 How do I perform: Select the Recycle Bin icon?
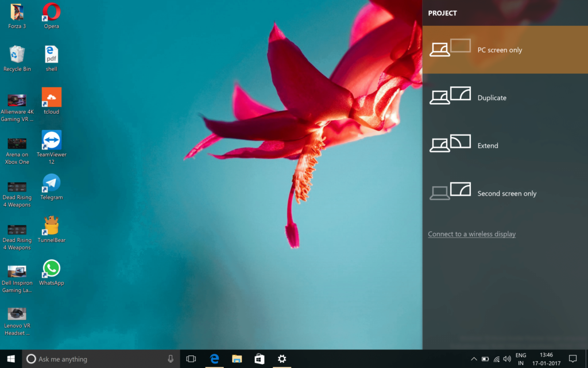click(17, 59)
